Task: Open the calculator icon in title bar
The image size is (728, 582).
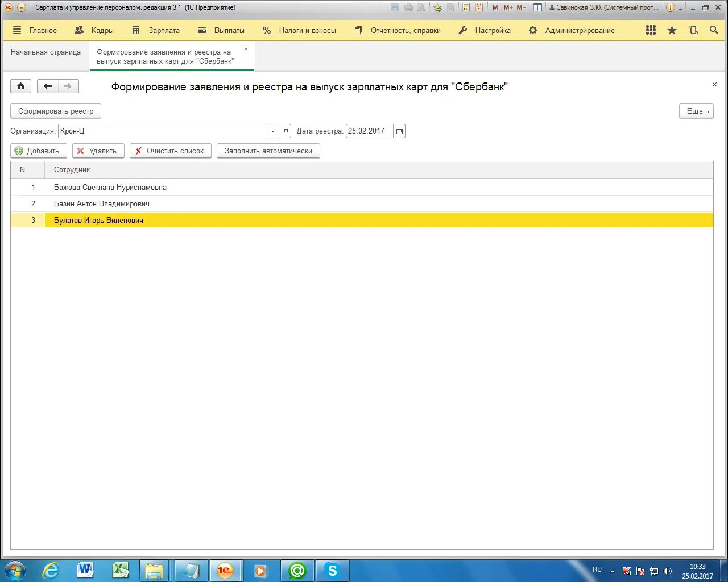Action: tap(466, 7)
